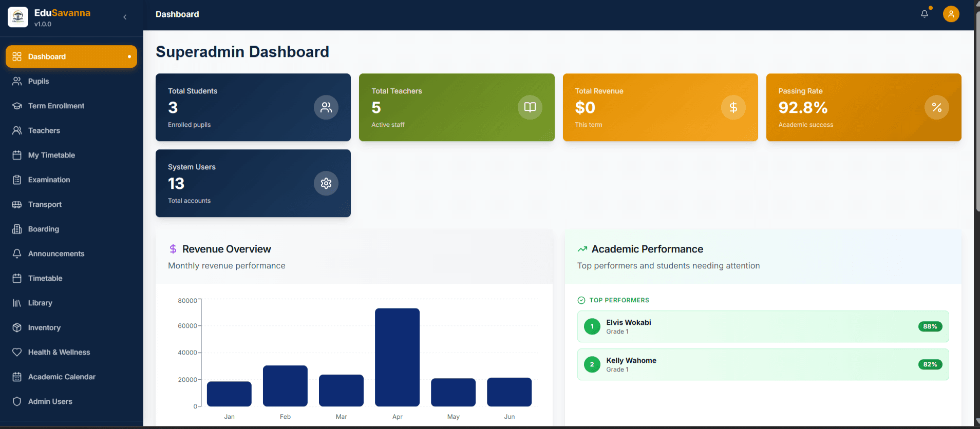Click the Superadmin Dashboard title
Image resolution: width=980 pixels, height=429 pixels.
point(242,52)
